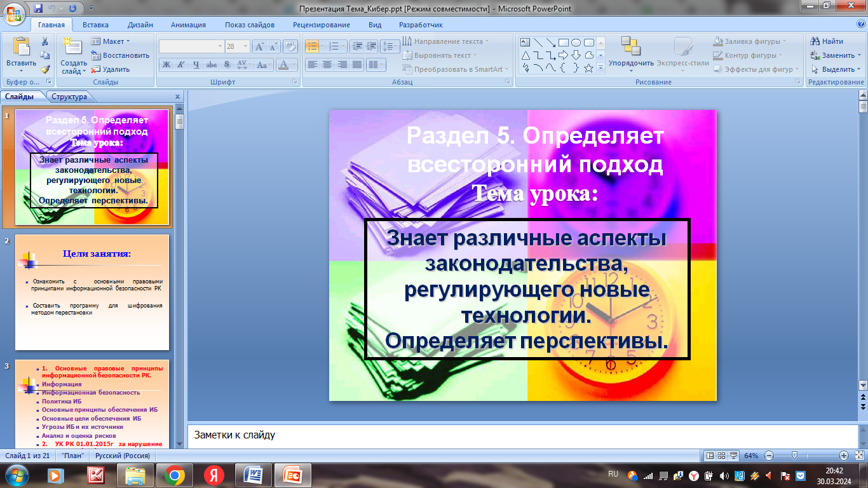
Task: Pick the right arrow block shape
Action: pos(563,55)
